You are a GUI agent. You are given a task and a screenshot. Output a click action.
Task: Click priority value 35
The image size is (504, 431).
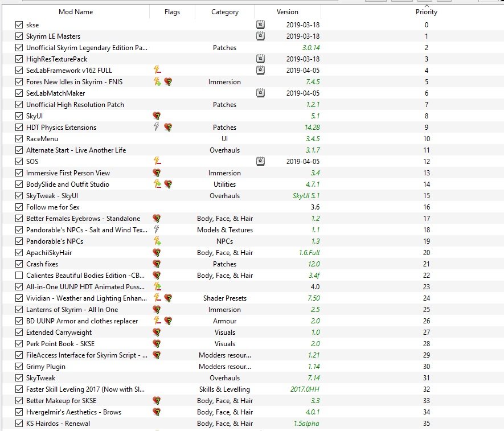426,423
